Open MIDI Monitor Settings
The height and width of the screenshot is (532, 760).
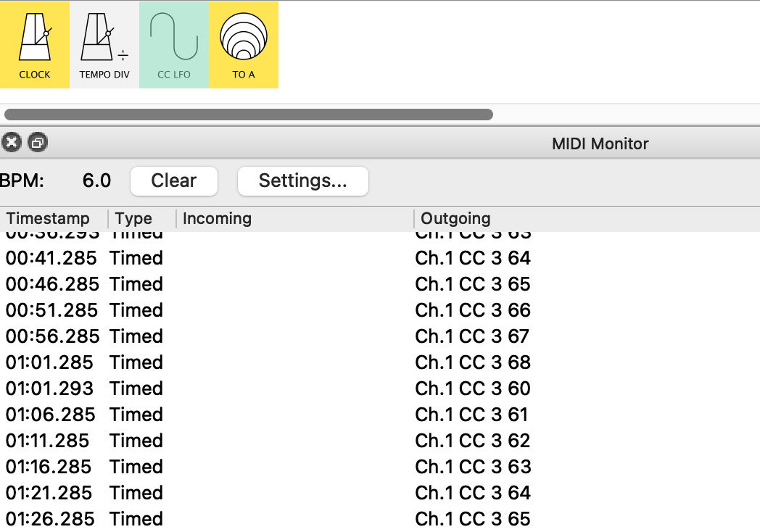[x=302, y=181]
